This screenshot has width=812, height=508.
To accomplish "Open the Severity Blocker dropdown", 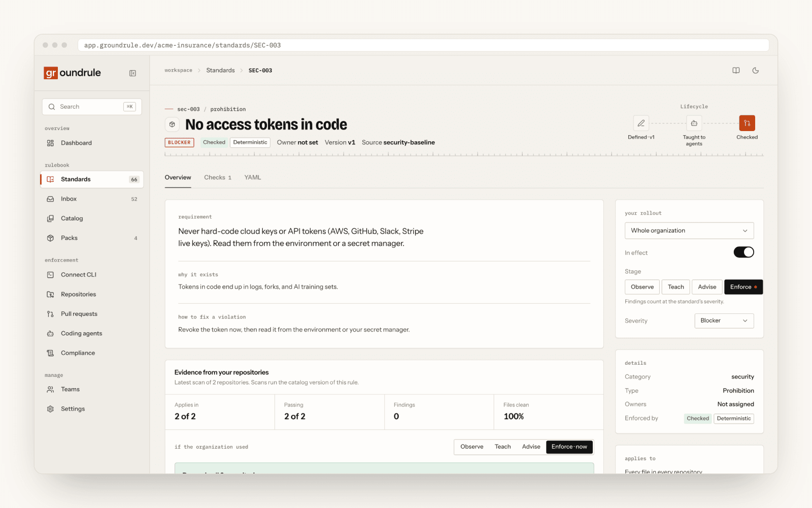I will 724,321.
